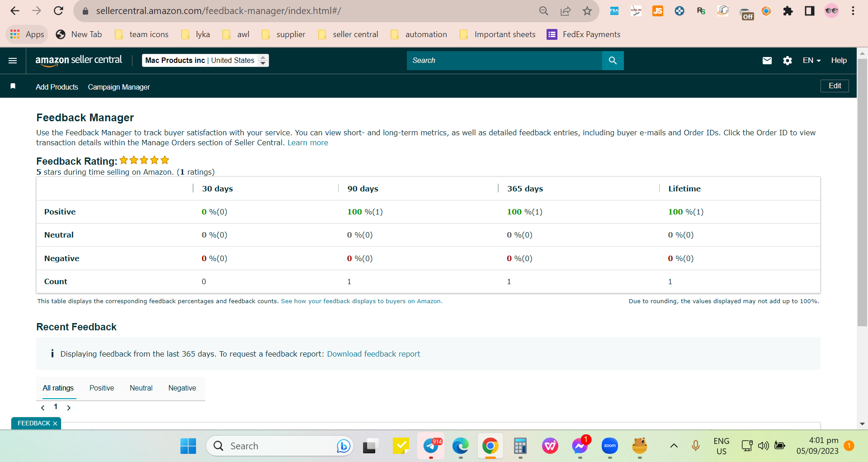
Task: Open Telegram from the taskbar
Action: [x=431, y=446]
